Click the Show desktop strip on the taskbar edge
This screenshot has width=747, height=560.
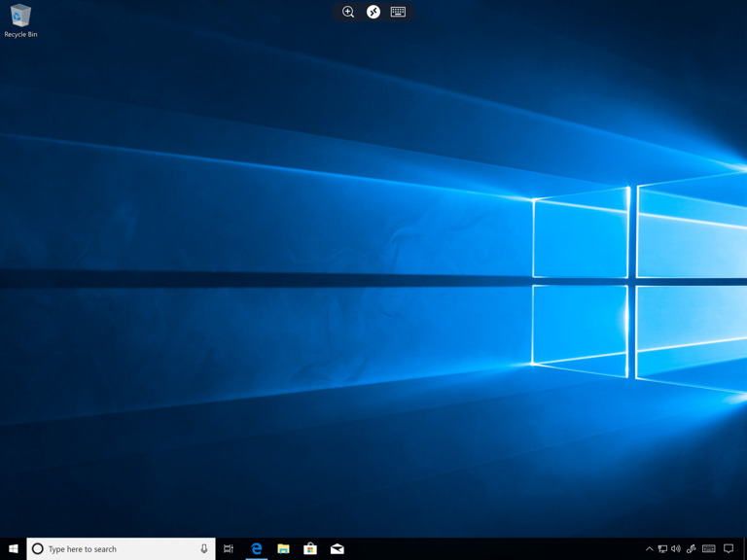coord(745,548)
